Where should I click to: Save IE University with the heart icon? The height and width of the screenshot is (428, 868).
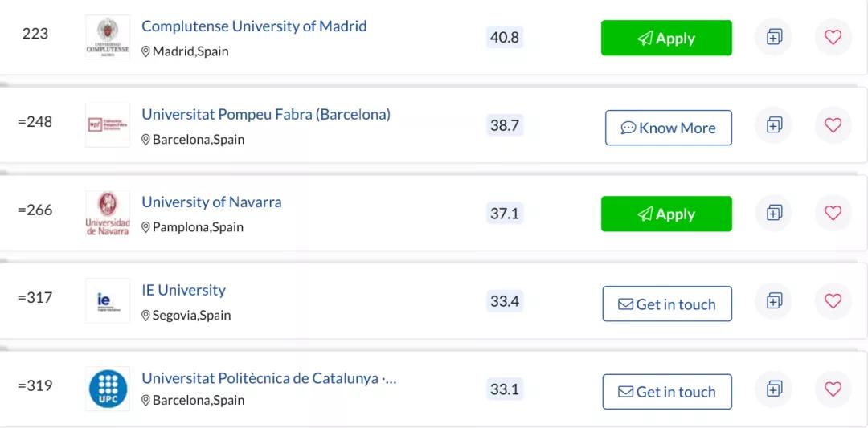[x=833, y=301]
